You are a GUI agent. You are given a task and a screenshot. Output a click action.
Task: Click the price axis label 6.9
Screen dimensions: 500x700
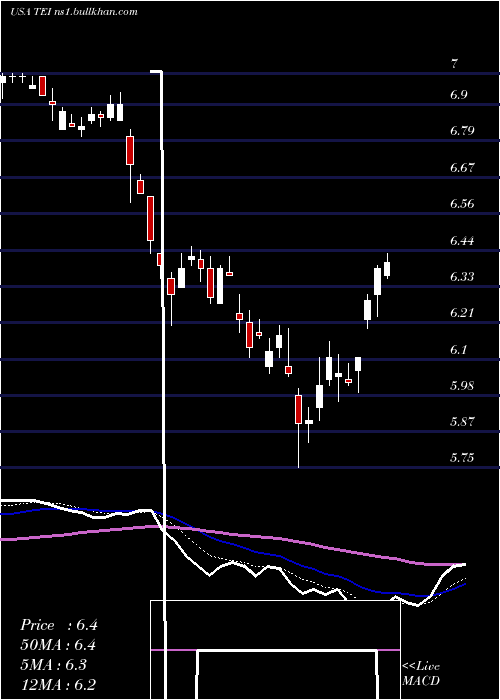pyautogui.click(x=459, y=95)
